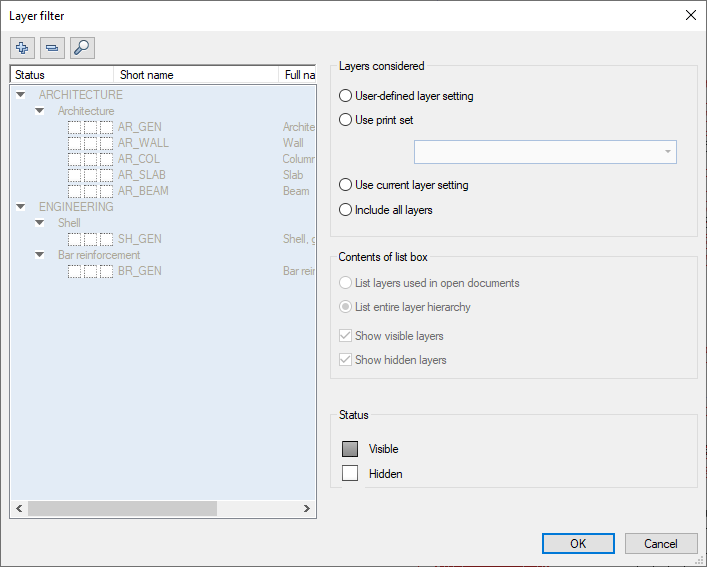Collapse the ENGINEERING tree group
Viewport: 707px width, 567px height.
[x=21, y=207]
